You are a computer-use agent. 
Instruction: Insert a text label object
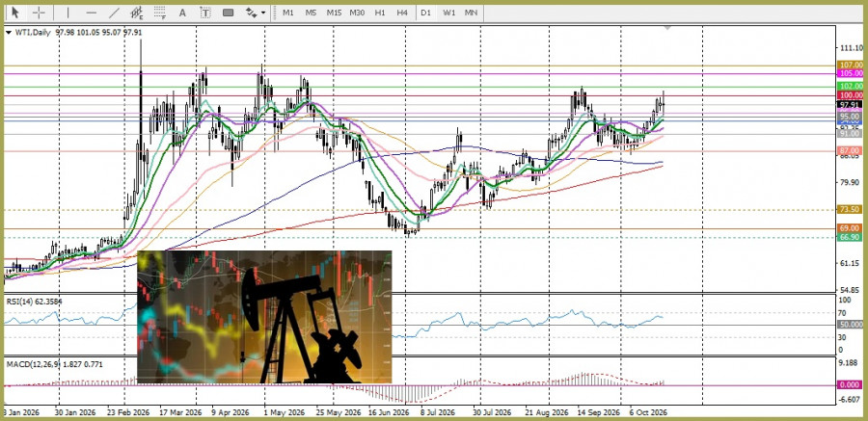(x=205, y=13)
